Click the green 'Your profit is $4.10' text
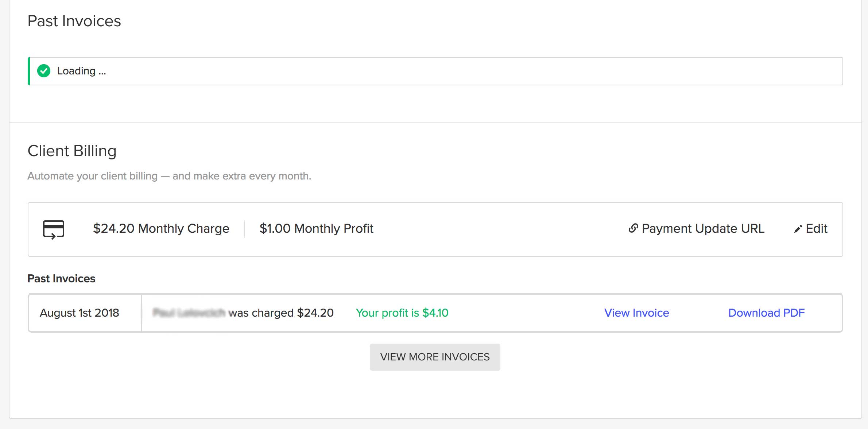Image resolution: width=868 pixels, height=429 pixels. click(x=402, y=313)
